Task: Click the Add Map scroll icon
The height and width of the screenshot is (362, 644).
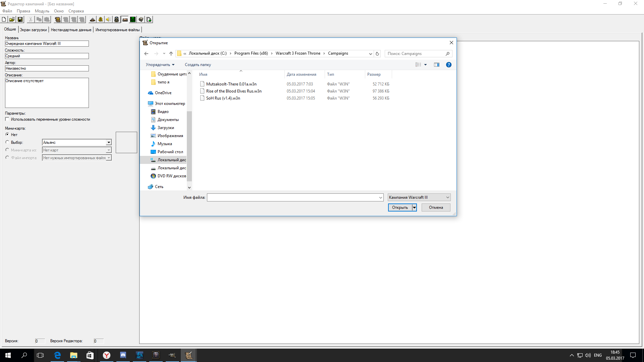Action: point(58,19)
